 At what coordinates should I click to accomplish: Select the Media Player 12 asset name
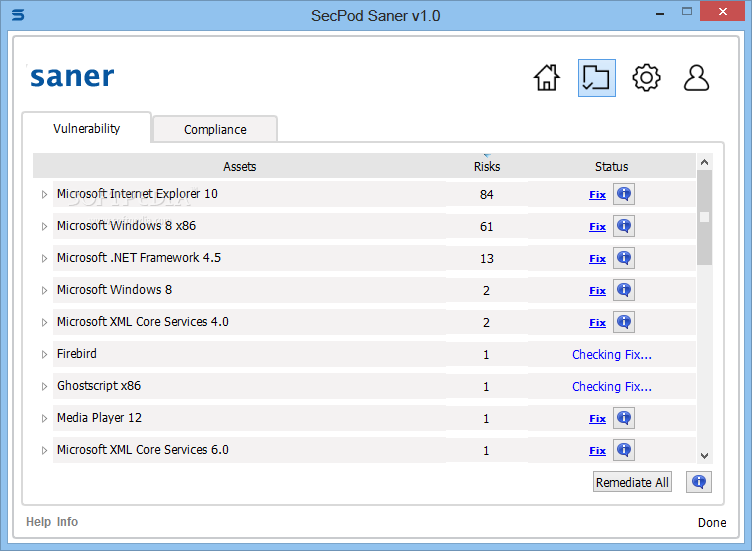99,418
